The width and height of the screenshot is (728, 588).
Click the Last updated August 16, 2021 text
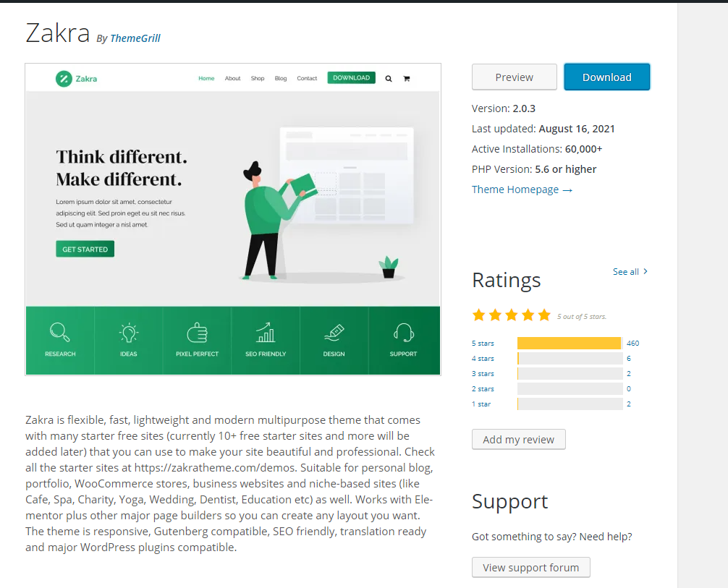tap(543, 129)
